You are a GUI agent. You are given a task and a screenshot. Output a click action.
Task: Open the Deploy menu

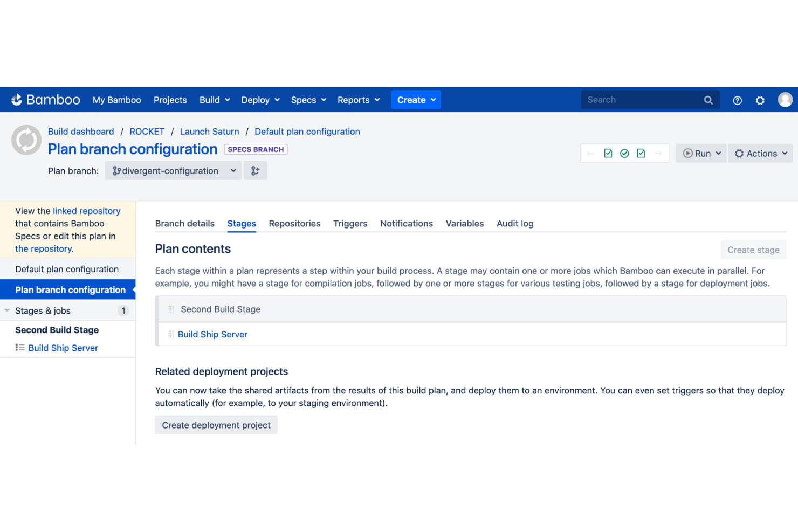[x=259, y=100]
